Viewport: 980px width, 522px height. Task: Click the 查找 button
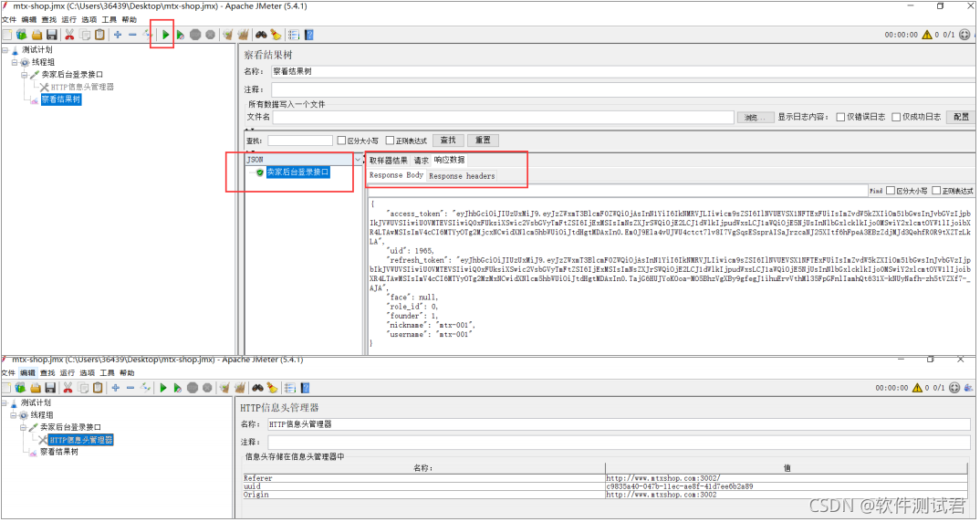click(x=447, y=141)
